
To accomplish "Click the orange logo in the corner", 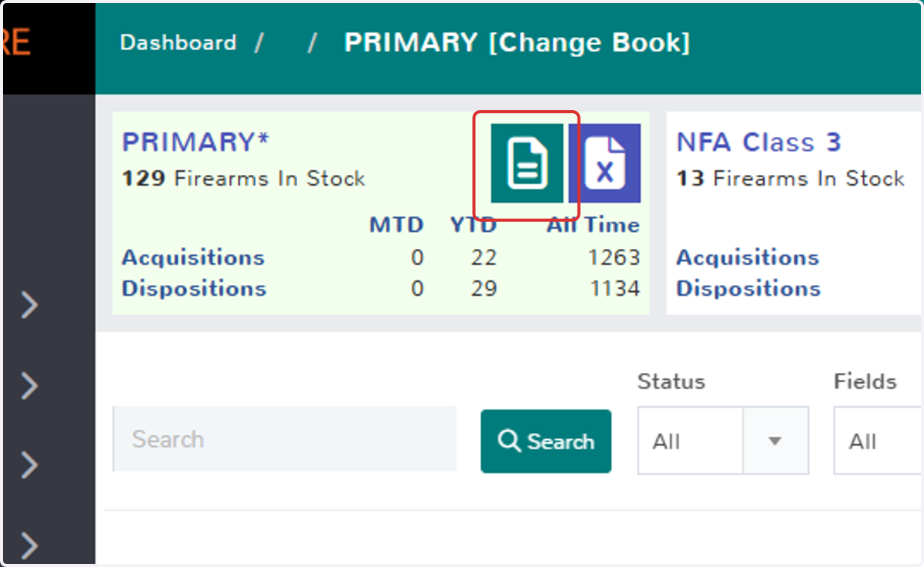I will 15,42.
